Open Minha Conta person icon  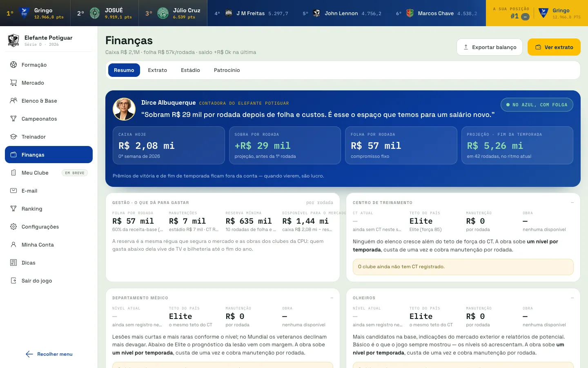point(13,245)
